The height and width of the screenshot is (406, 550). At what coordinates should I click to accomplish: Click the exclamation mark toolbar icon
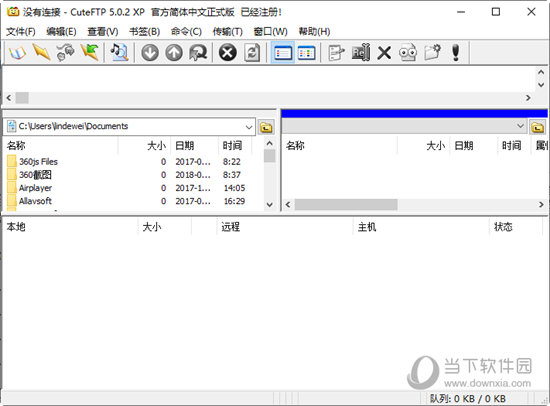(x=456, y=53)
